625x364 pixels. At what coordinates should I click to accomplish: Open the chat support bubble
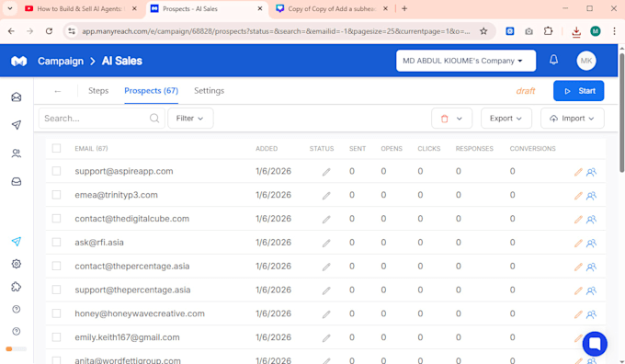point(595,344)
